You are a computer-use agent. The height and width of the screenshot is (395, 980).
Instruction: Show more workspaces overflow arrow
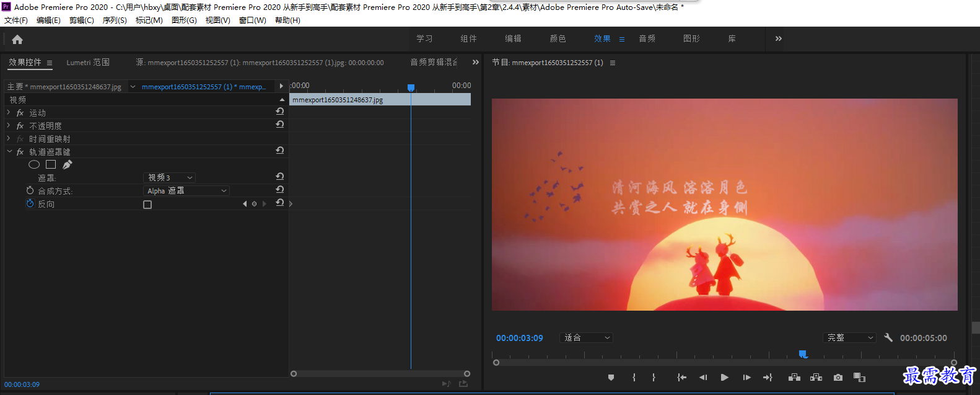pyautogui.click(x=779, y=38)
